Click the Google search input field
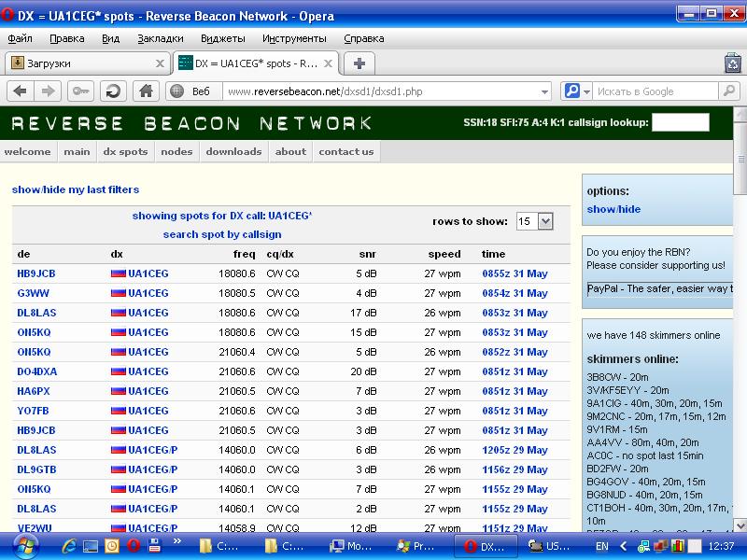The height and width of the screenshot is (560, 747). click(x=656, y=91)
